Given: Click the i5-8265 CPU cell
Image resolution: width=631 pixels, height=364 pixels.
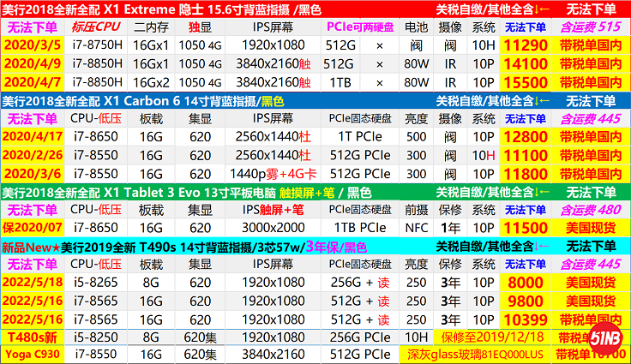Looking at the screenshot, I should pyautogui.click(x=96, y=282).
